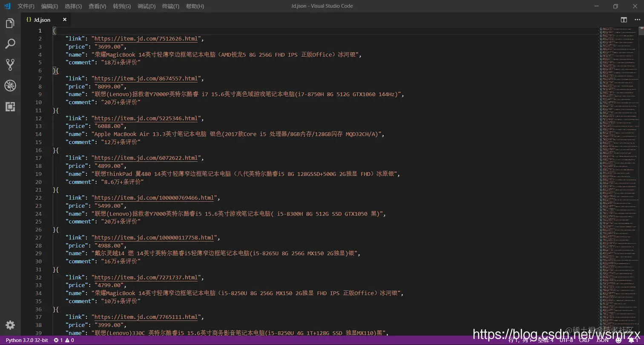644x345 pixels.
Task: Click the Debug icon in activity bar
Action: click(11, 85)
